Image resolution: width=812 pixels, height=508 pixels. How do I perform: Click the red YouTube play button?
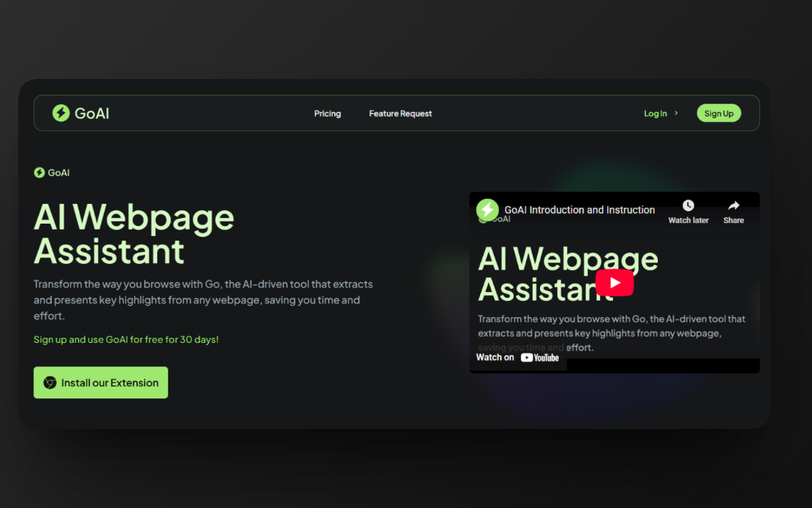[614, 283]
